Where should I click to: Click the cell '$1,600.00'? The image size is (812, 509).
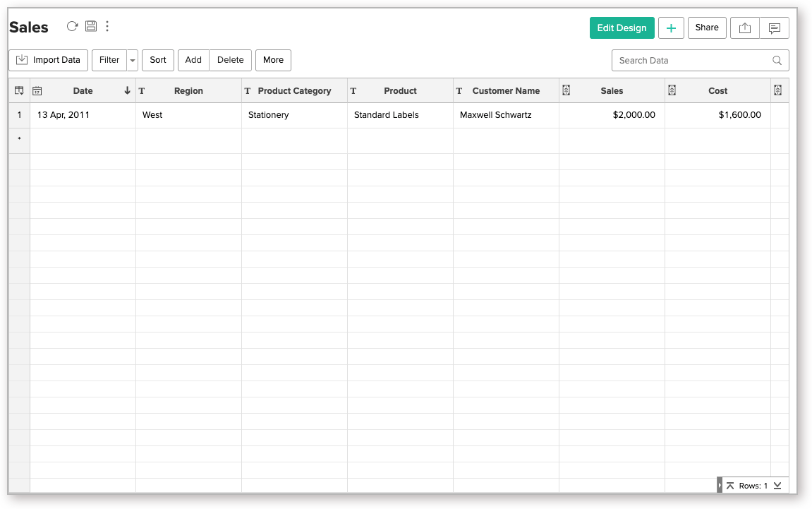click(x=717, y=115)
